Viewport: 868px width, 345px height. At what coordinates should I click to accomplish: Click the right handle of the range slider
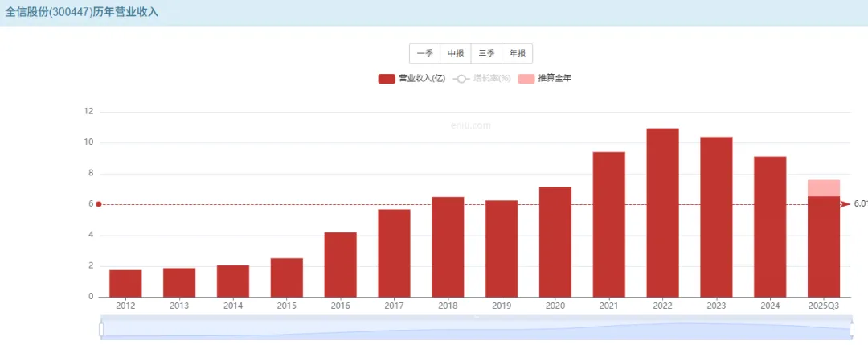point(851,330)
